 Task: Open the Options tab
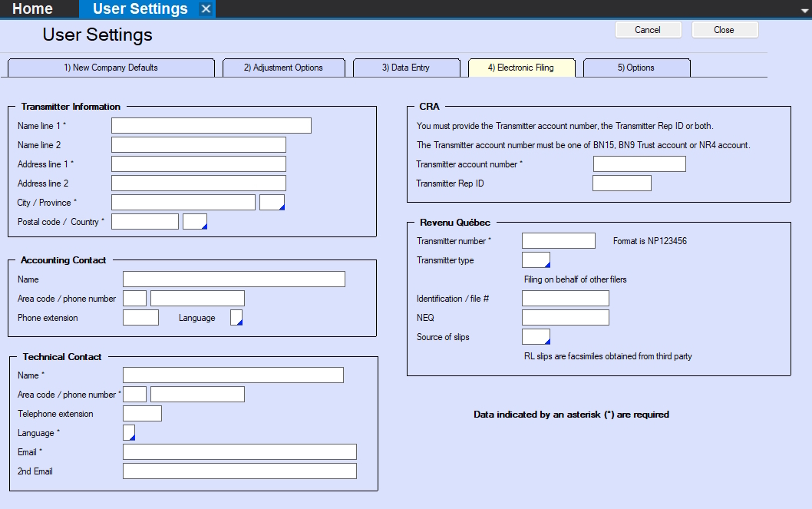coord(636,68)
